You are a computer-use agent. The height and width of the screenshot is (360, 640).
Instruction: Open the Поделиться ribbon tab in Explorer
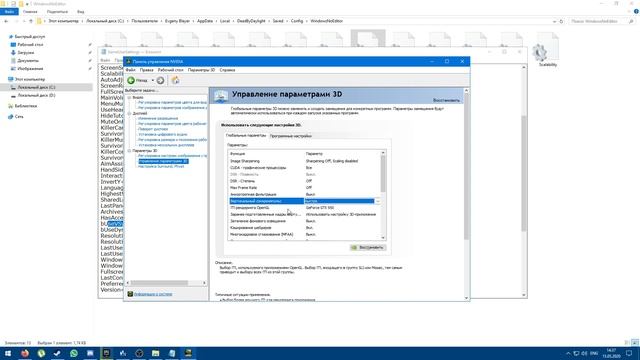(x=57, y=12)
